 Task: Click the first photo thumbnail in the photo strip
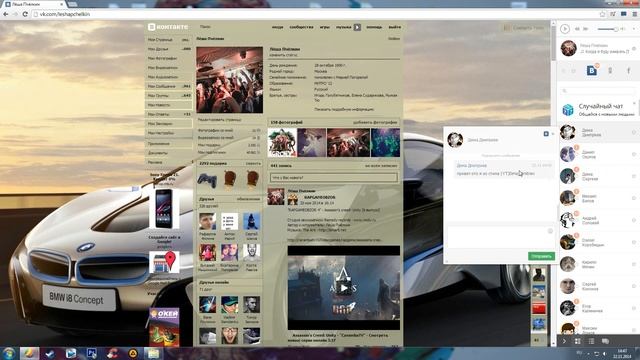282,143
